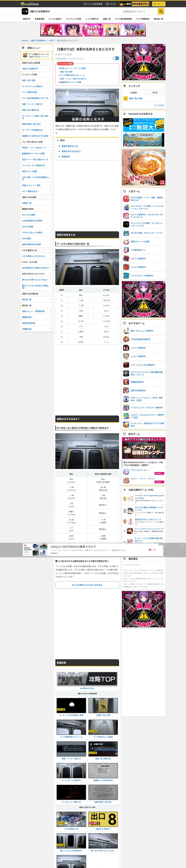The image size is (186, 868).
Task: Switch to the 掲示板 ranking tab
Action: click(x=155, y=92)
